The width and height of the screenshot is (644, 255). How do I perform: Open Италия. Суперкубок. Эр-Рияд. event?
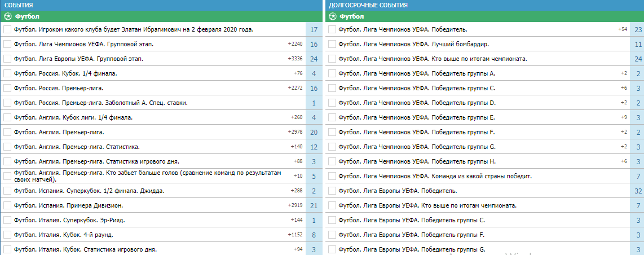(69, 221)
